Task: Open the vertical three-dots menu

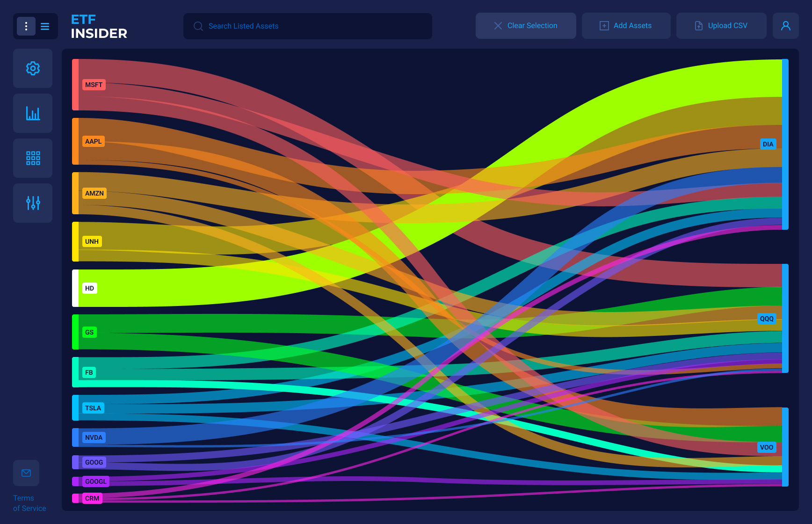Action: [x=26, y=26]
